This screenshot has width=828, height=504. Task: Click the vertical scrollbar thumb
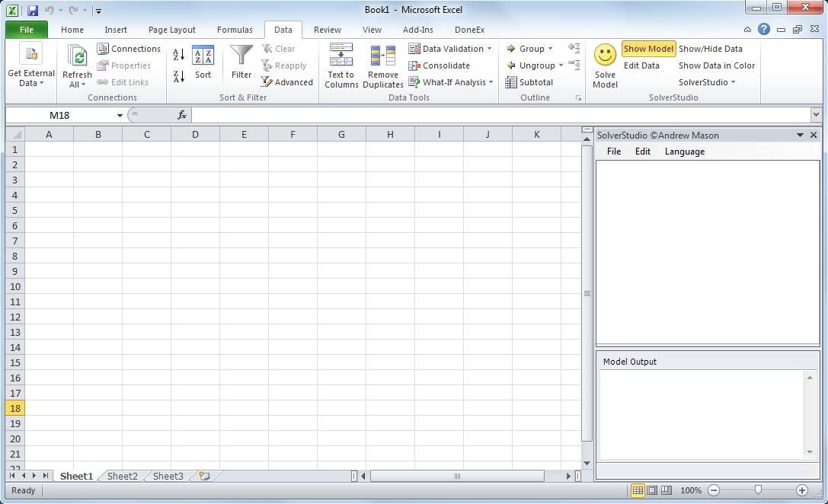coord(587,293)
